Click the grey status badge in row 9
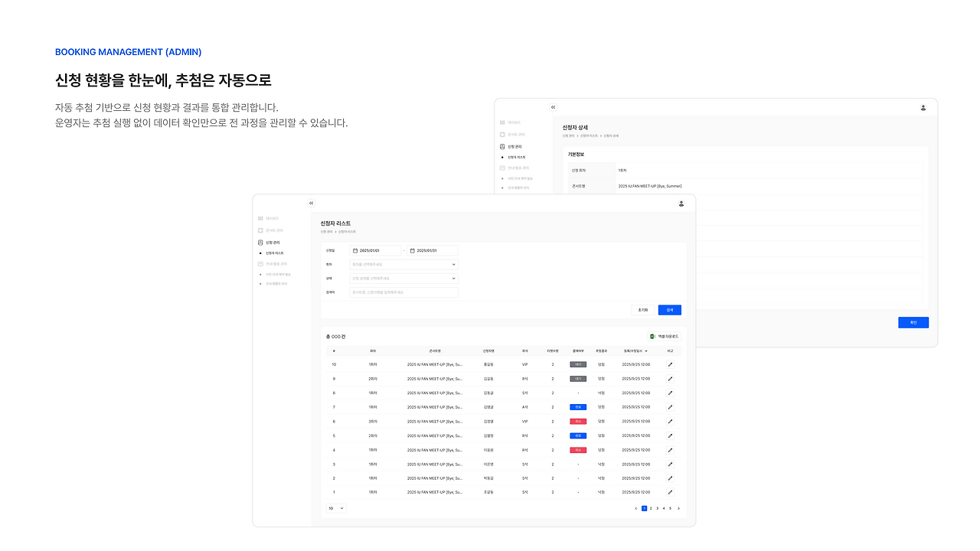980x551 pixels. 578,378
